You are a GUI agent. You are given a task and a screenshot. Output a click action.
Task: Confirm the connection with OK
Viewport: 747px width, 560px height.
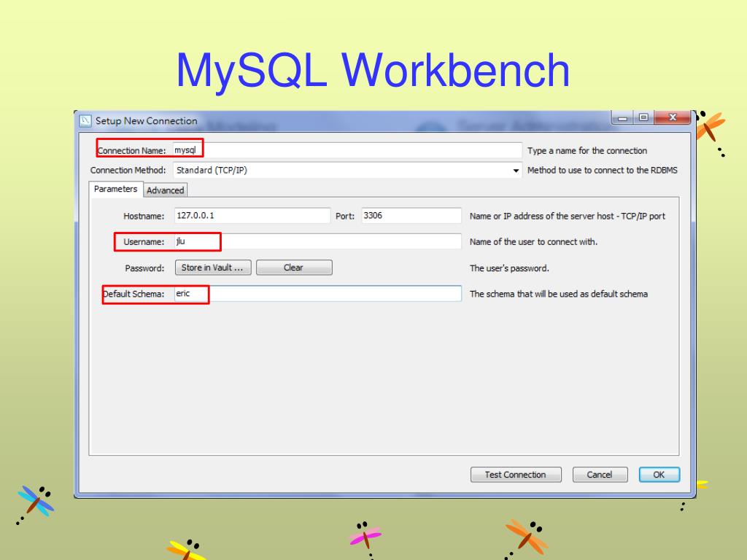pos(659,475)
